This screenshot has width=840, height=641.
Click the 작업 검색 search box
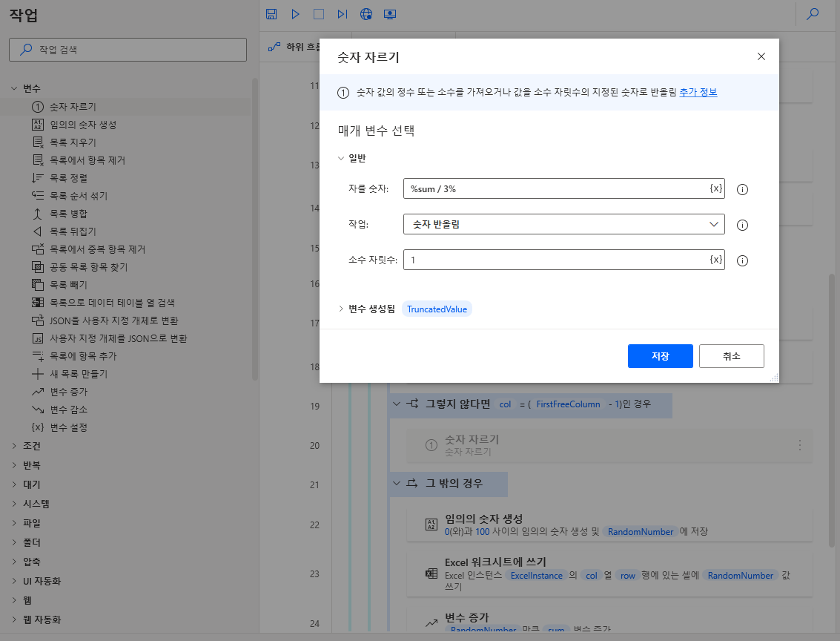(x=128, y=49)
